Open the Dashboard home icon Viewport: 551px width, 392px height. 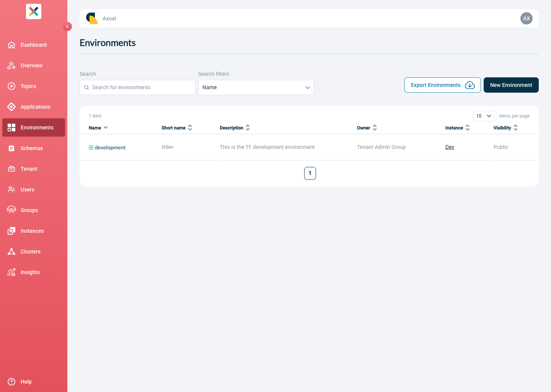(11, 45)
